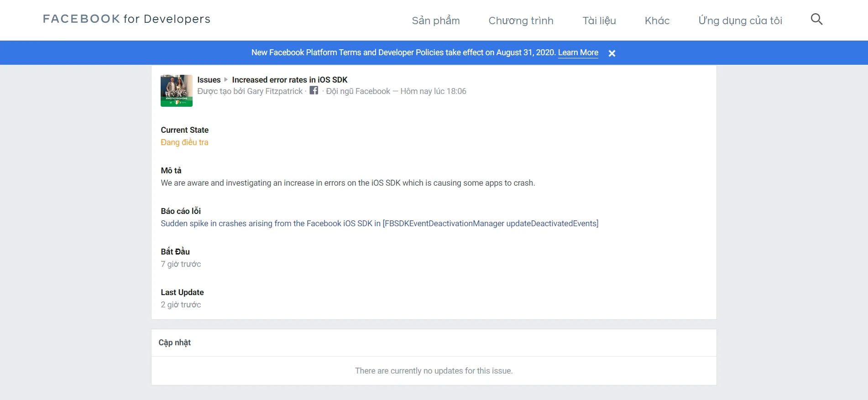Open the Chương trình menu
This screenshot has width=868, height=400.
pos(521,21)
